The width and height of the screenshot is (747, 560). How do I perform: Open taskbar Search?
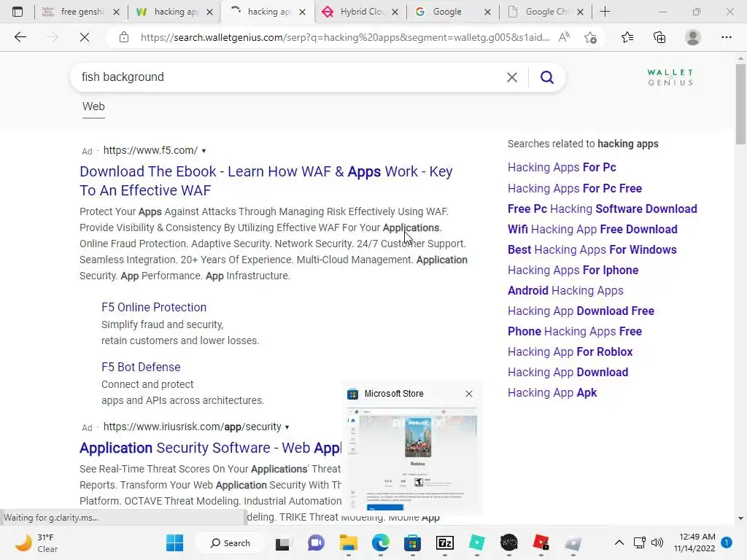pos(231,542)
